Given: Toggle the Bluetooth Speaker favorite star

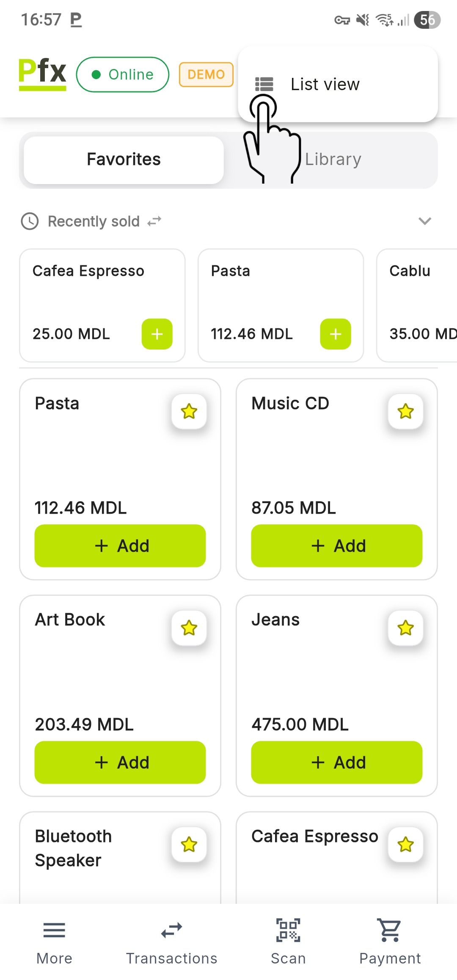Looking at the screenshot, I should click(x=189, y=845).
